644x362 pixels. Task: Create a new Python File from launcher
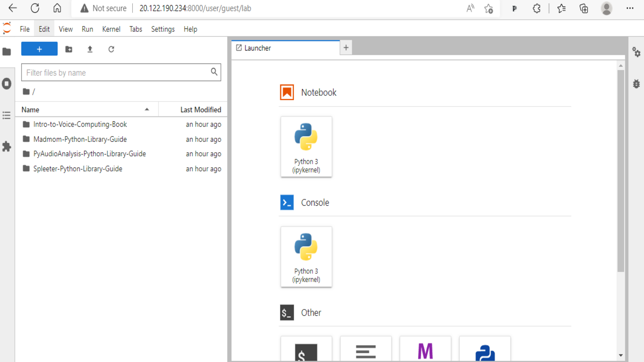[x=485, y=349]
